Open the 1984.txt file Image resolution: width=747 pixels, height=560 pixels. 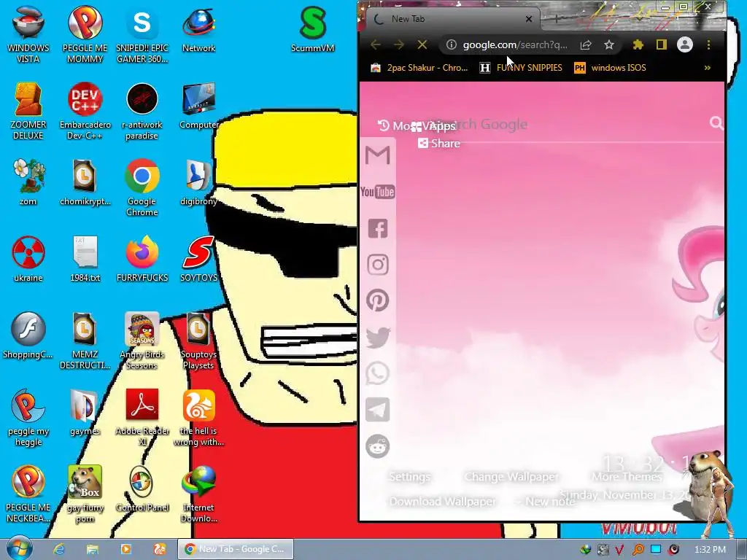[x=85, y=259]
